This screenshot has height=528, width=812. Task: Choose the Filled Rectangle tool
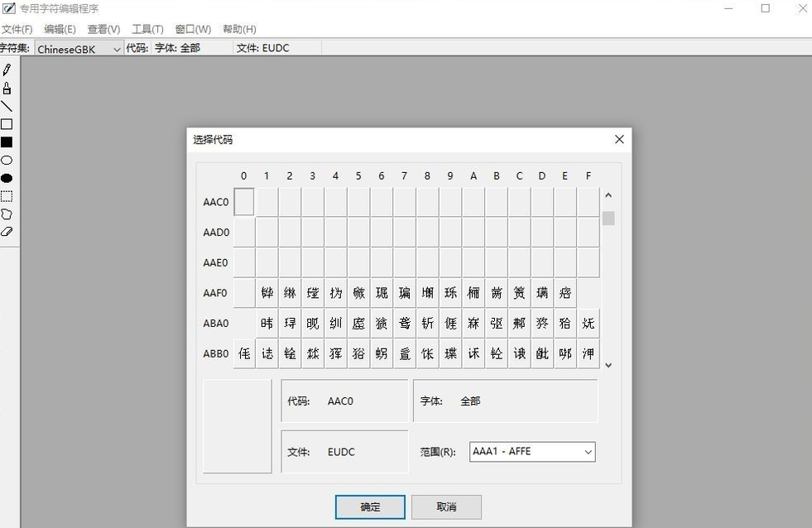click(x=7, y=142)
